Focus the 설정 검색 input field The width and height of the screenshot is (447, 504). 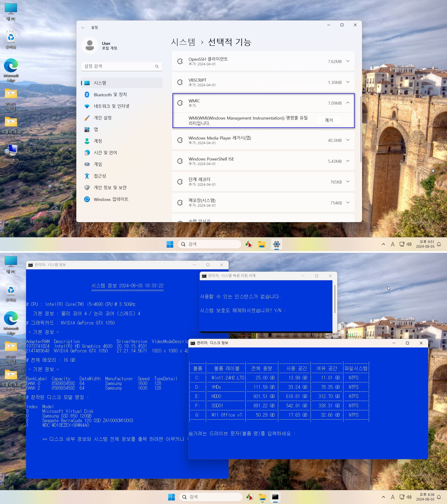coord(122,66)
